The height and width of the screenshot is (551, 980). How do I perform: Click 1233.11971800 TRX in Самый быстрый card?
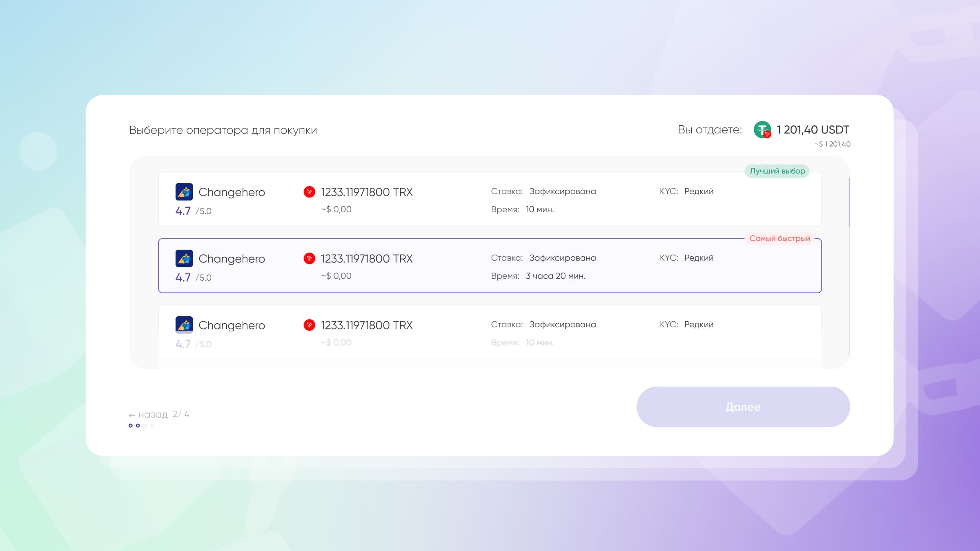point(367,258)
